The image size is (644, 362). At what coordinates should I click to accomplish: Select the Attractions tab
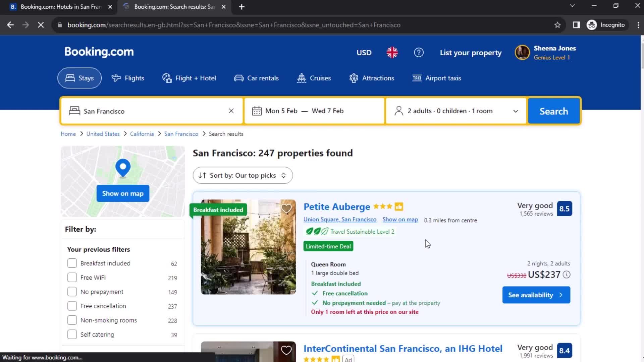pos(372,78)
